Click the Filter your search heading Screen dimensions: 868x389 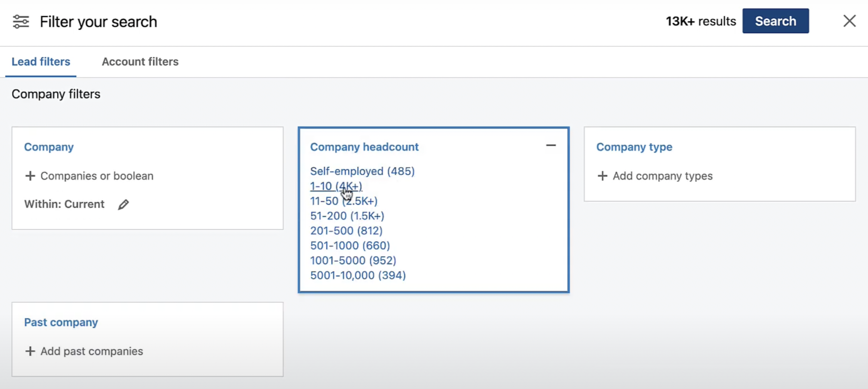coord(98,22)
